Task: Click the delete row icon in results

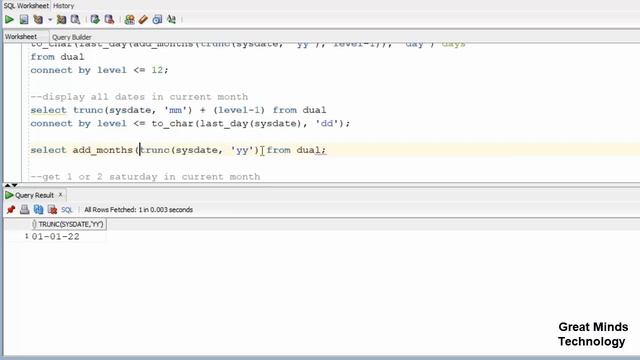Action: [x=52, y=210]
